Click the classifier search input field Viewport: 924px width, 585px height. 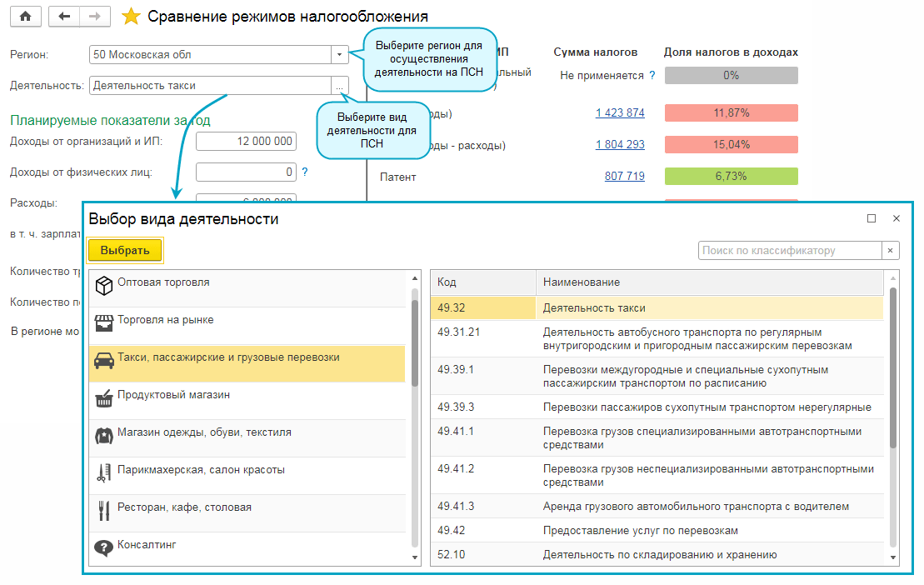point(790,250)
